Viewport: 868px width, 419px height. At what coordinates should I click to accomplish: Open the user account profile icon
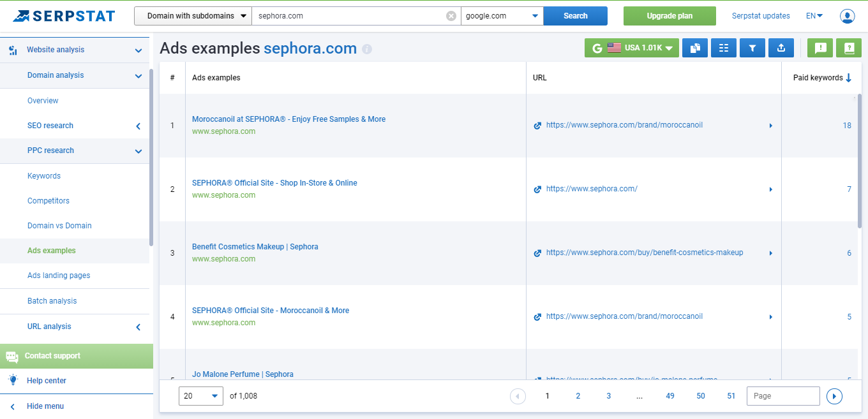(847, 16)
